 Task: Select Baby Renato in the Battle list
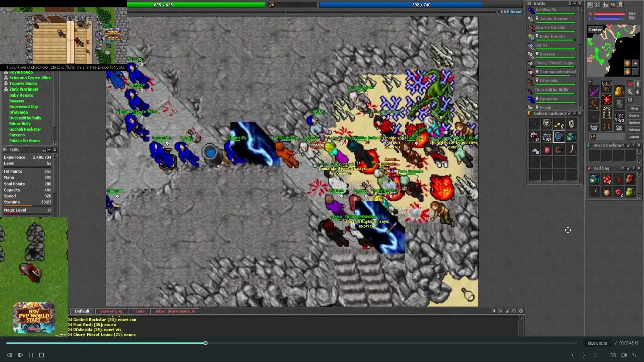click(552, 38)
